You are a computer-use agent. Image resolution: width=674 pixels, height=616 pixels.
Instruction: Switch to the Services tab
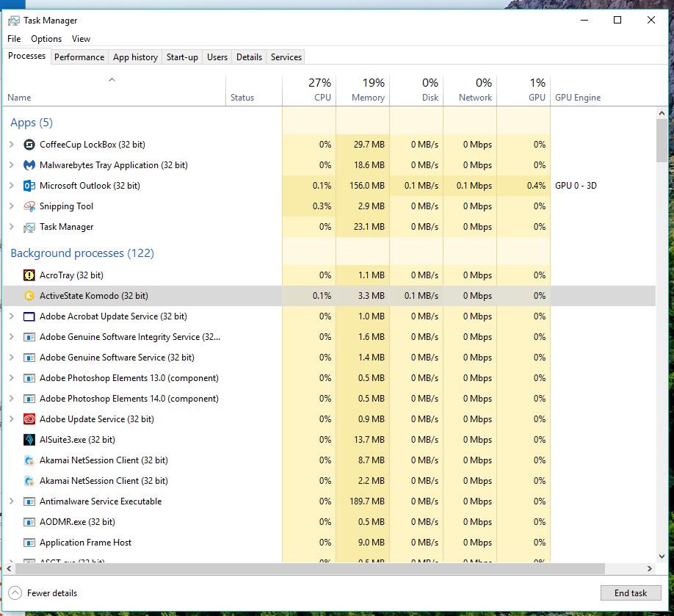click(x=286, y=57)
